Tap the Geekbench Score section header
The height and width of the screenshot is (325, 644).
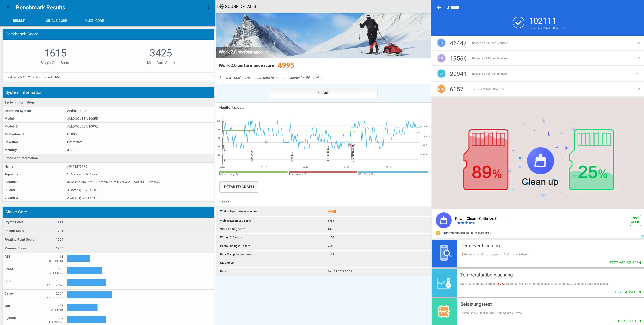point(108,34)
